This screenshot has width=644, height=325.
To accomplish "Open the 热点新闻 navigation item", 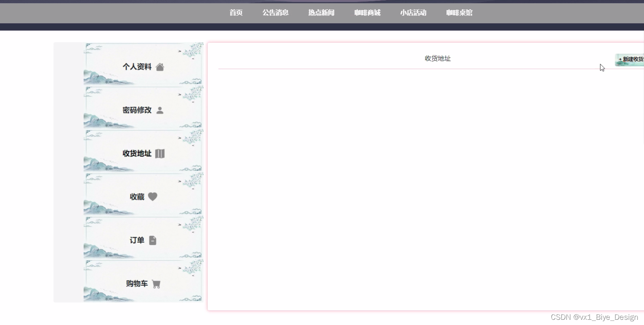I will coord(321,13).
